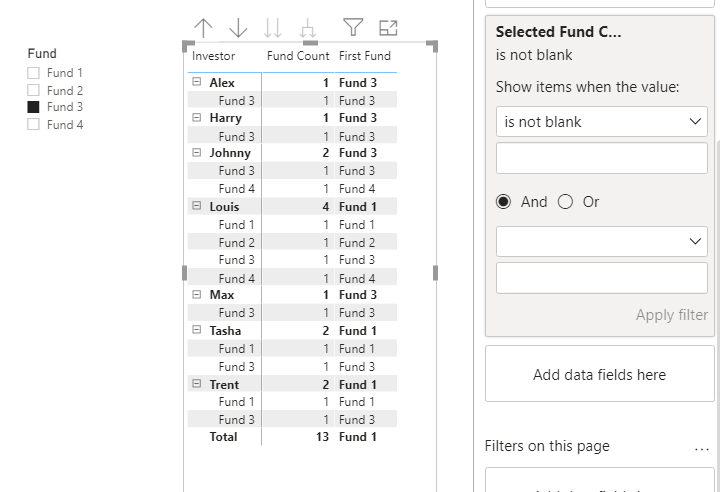Check the Fund 1 slicer checkbox
The width and height of the screenshot is (720, 492).
[33, 73]
